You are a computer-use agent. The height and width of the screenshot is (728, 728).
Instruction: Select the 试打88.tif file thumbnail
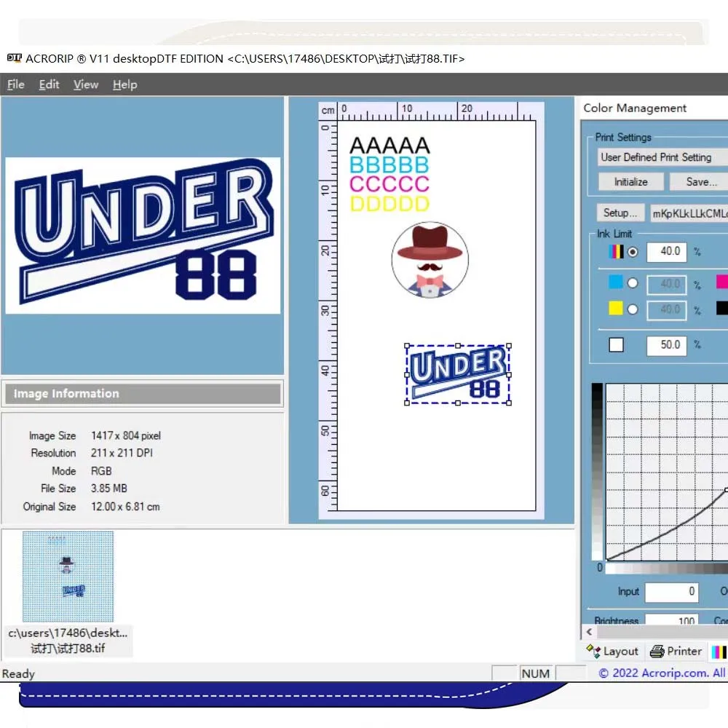click(x=68, y=577)
